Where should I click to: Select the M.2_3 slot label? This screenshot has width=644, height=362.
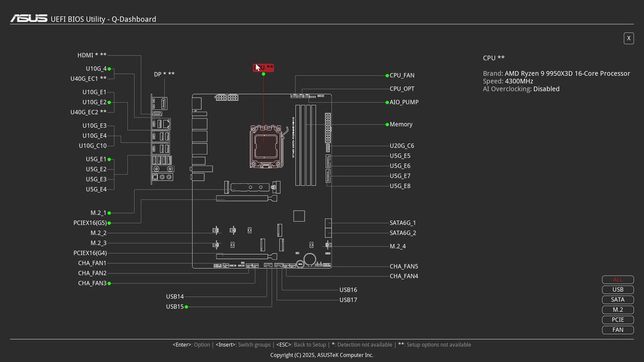(99, 243)
